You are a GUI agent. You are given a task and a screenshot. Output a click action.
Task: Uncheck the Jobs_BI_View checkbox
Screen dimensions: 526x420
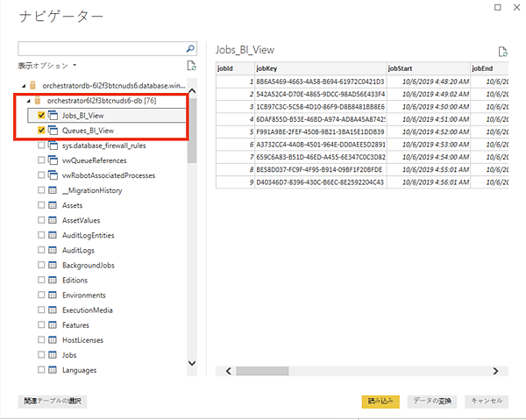click(x=41, y=115)
